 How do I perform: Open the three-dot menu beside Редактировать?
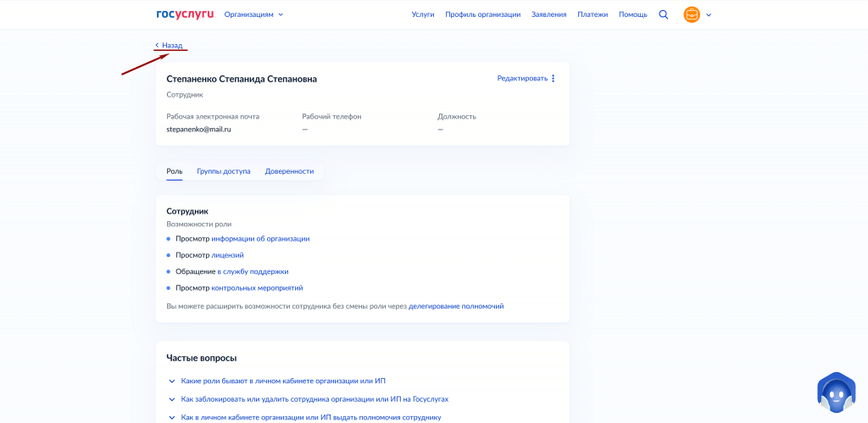[x=553, y=79]
